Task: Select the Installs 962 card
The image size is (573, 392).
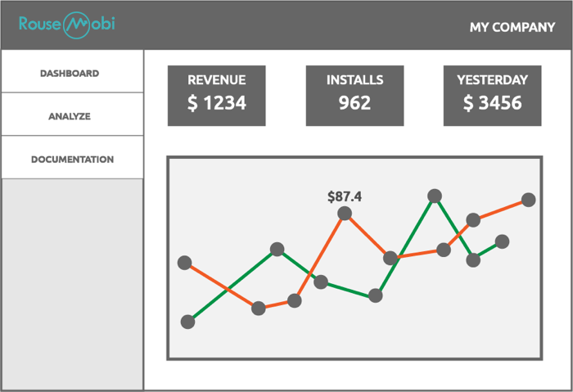Action: (354, 96)
